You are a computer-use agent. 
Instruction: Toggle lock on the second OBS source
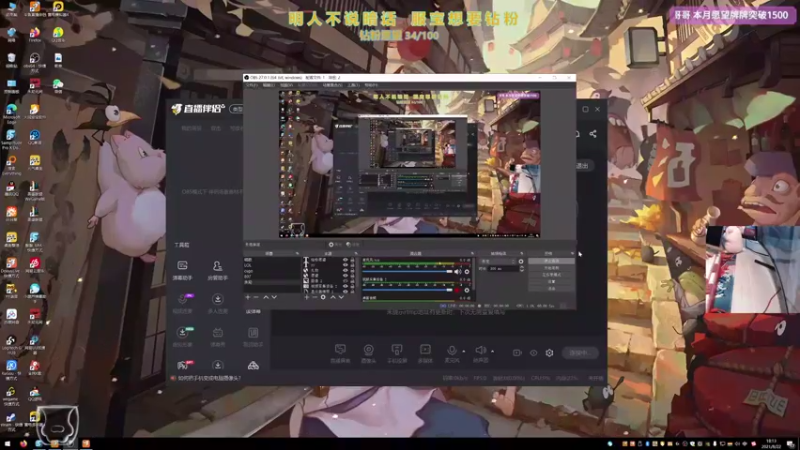352,265
